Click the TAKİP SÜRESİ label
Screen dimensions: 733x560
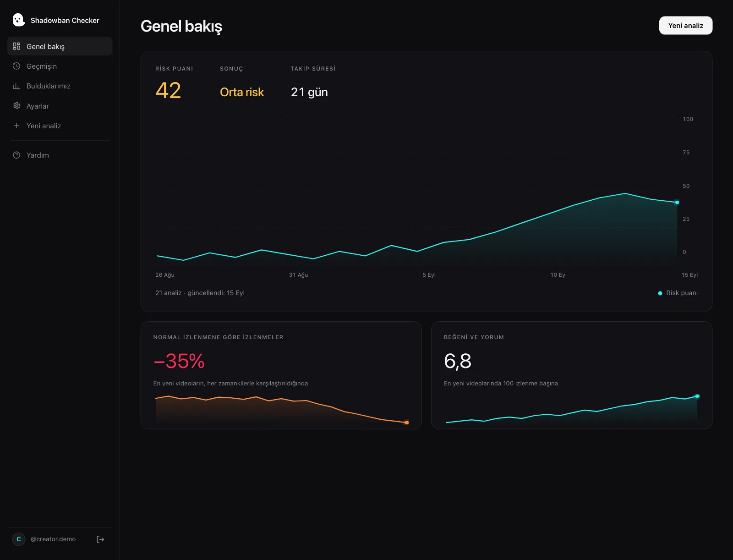coord(313,69)
